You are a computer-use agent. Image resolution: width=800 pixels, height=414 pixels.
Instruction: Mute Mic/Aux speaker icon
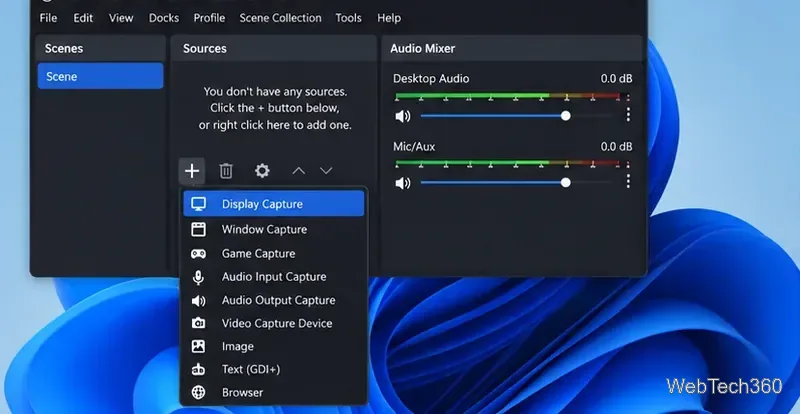[403, 183]
